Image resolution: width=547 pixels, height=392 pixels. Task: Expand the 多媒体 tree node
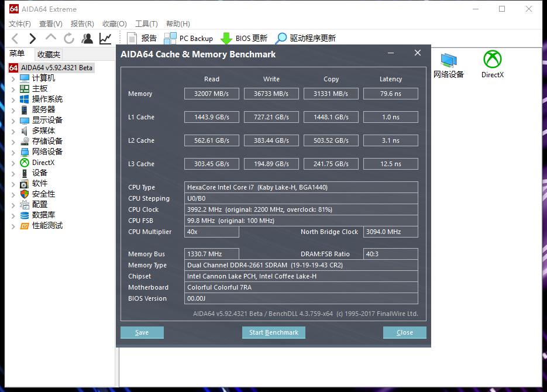click(13, 132)
